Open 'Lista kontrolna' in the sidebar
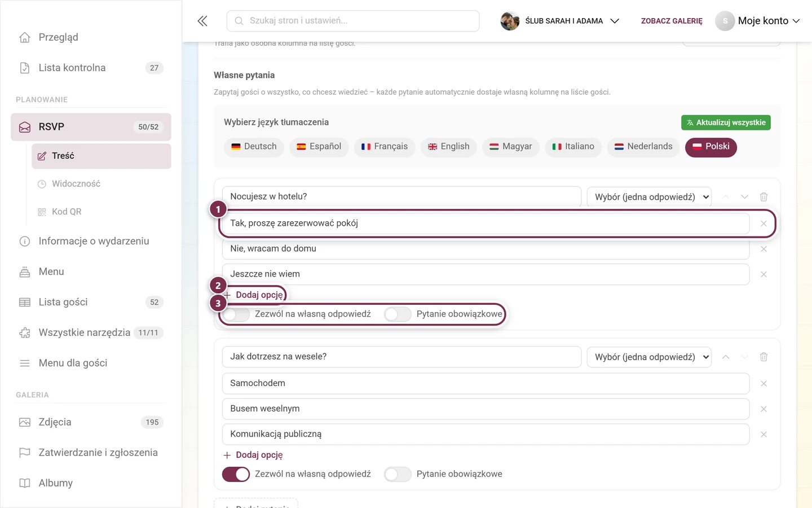Image resolution: width=812 pixels, height=508 pixels. [91, 68]
